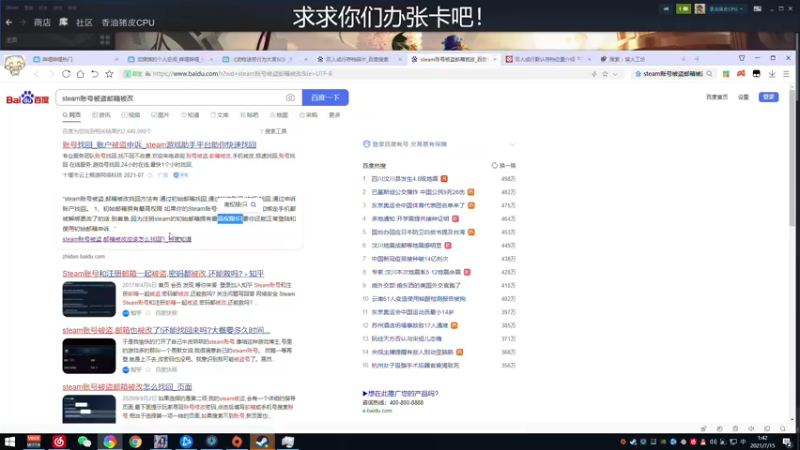
Task: Select Baidu 图片 tab
Action: (x=160, y=115)
